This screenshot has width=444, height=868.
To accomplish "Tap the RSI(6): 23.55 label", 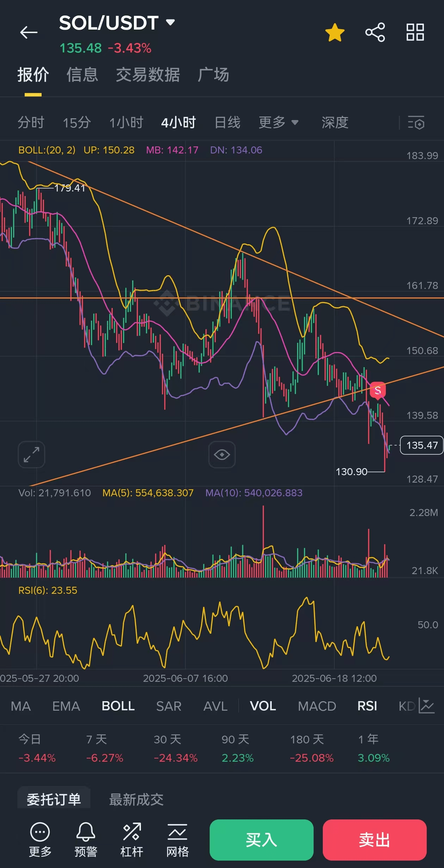I will pos(48,590).
